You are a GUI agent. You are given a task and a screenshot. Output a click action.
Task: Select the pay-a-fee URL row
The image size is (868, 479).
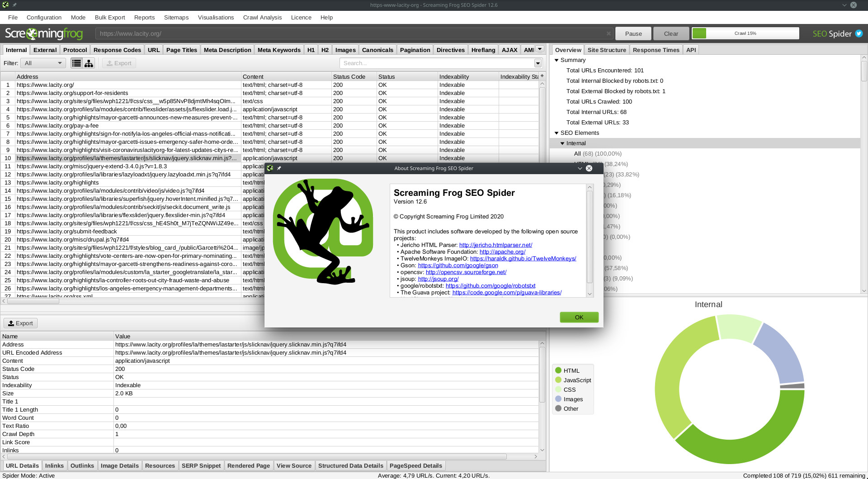57,126
